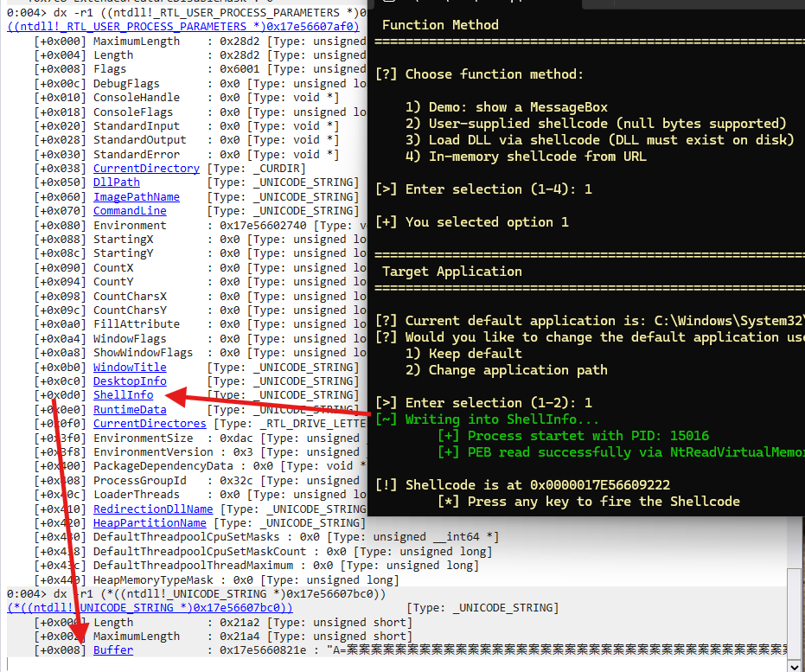
Task: Click the debugger output scroll-down arrow
Action: tap(795, 667)
